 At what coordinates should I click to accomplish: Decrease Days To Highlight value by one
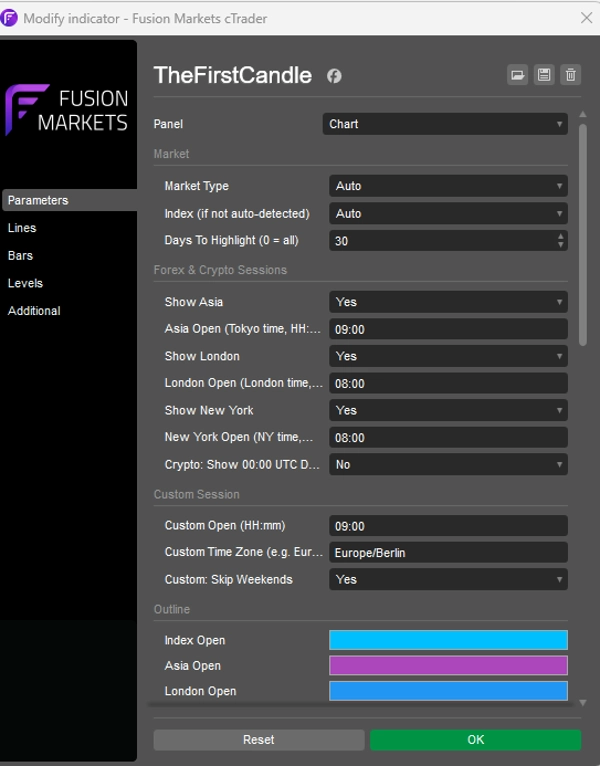click(x=560, y=245)
